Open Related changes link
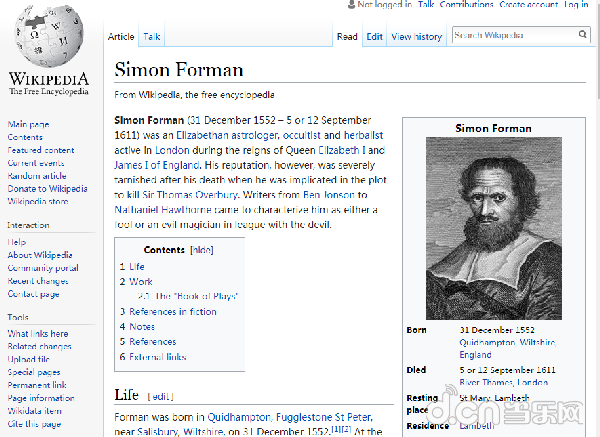This screenshot has height=437, width=600. pos(39,346)
